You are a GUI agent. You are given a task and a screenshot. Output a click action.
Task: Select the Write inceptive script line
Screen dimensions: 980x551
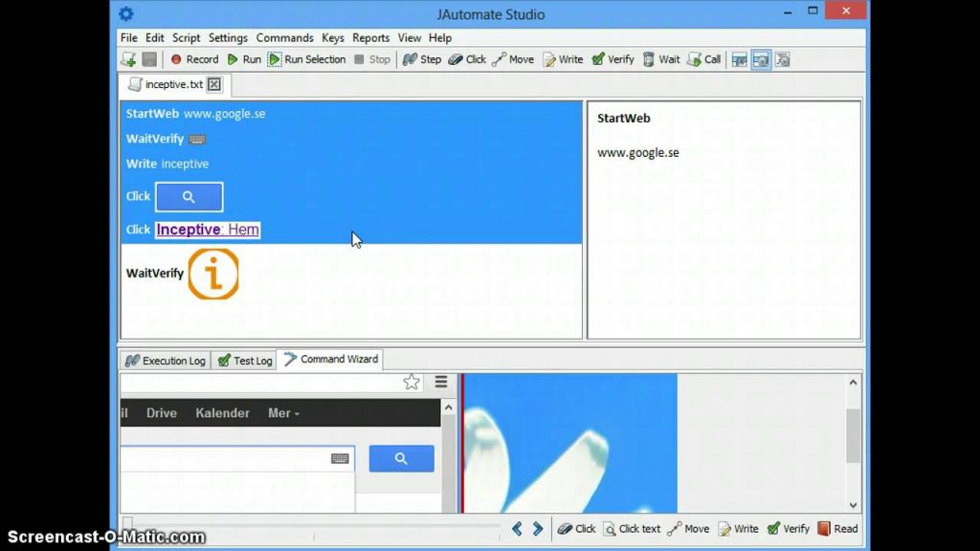click(x=351, y=164)
